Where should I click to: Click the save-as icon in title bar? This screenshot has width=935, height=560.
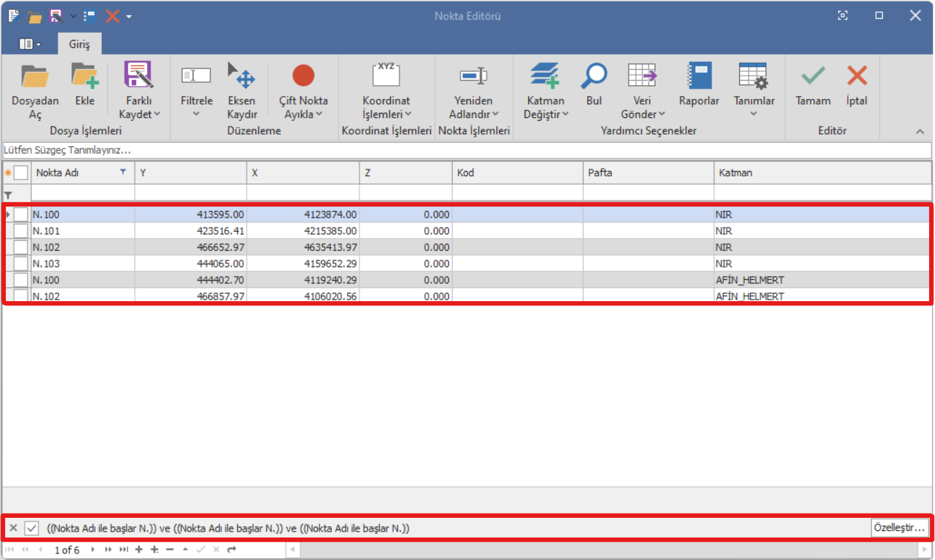pyautogui.click(x=56, y=15)
